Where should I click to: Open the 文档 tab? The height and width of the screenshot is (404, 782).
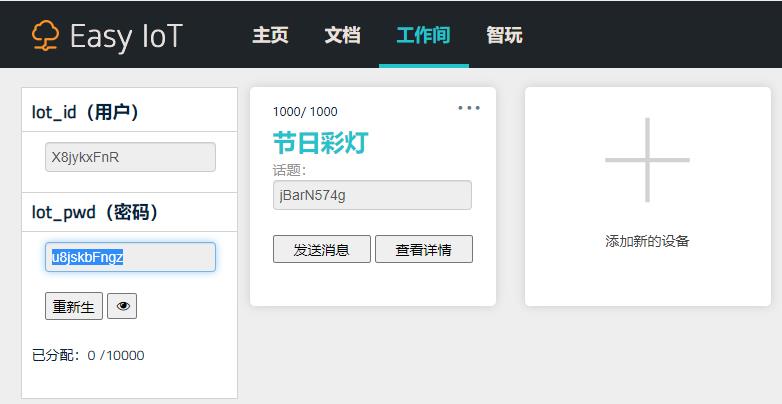(x=342, y=35)
